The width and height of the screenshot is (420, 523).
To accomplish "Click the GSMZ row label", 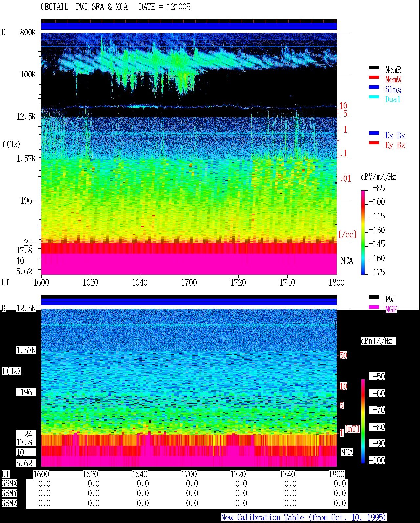I will coord(9,503).
